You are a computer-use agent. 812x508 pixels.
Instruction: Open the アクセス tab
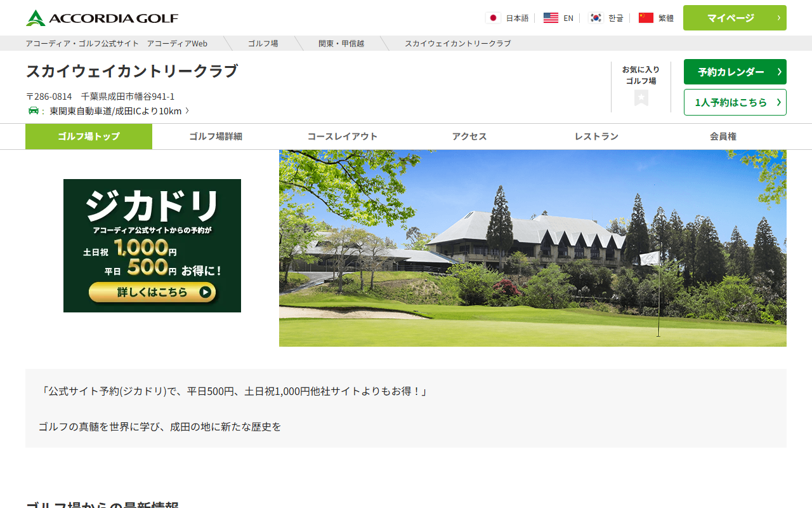469,137
